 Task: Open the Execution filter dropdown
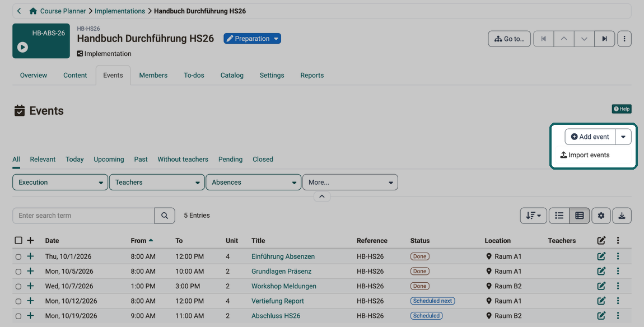click(x=60, y=183)
